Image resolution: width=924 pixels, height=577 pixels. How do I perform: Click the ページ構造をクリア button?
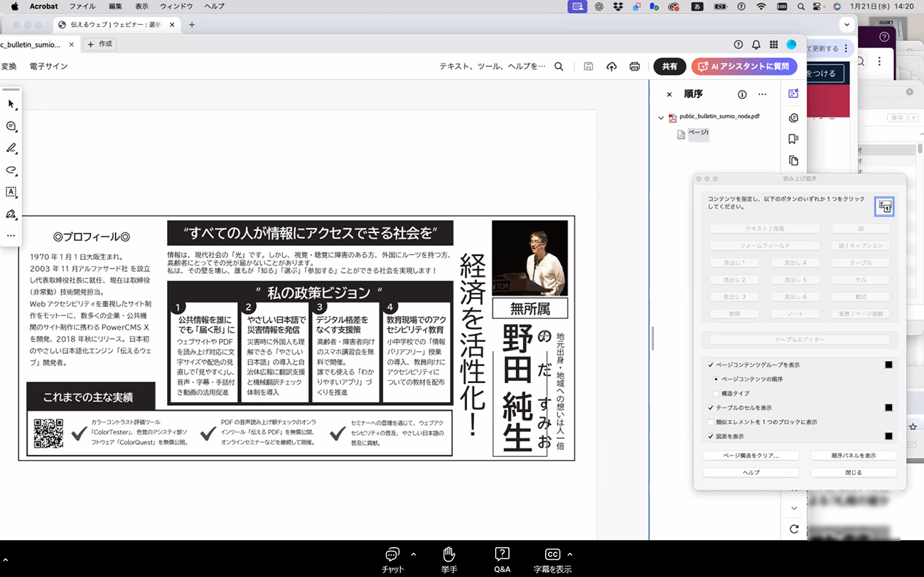tap(751, 456)
